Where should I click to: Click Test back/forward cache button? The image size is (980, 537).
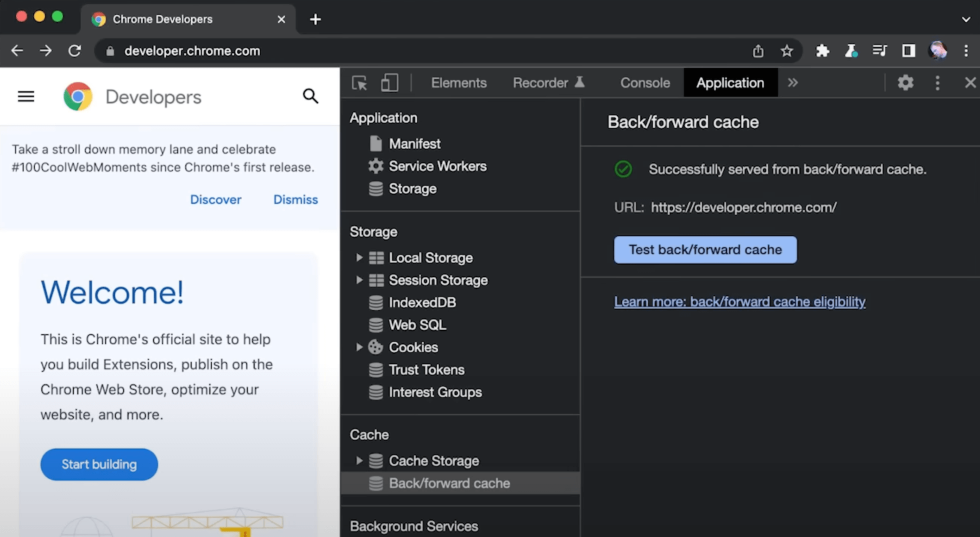(705, 249)
